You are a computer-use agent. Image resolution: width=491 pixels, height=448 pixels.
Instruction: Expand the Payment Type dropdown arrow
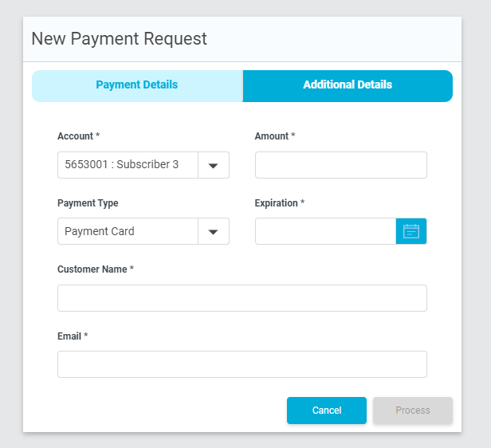click(x=214, y=231)
